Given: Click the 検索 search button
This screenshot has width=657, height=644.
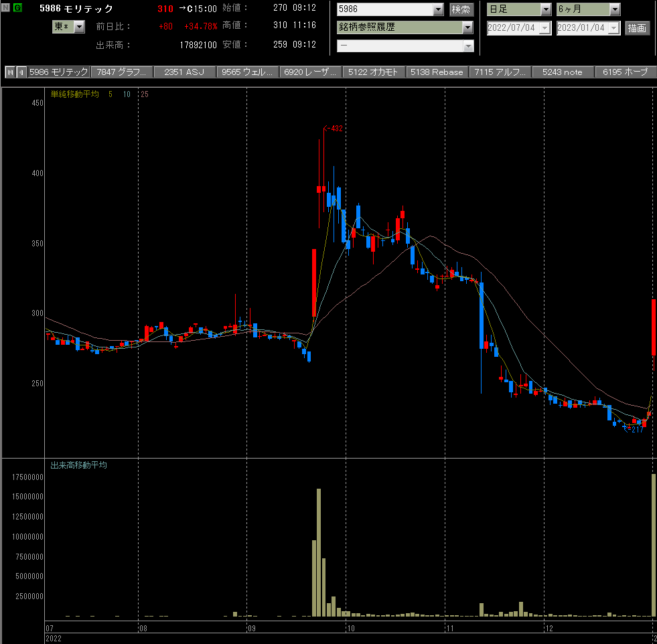Looking at the screenshot, I should (461, 9).
